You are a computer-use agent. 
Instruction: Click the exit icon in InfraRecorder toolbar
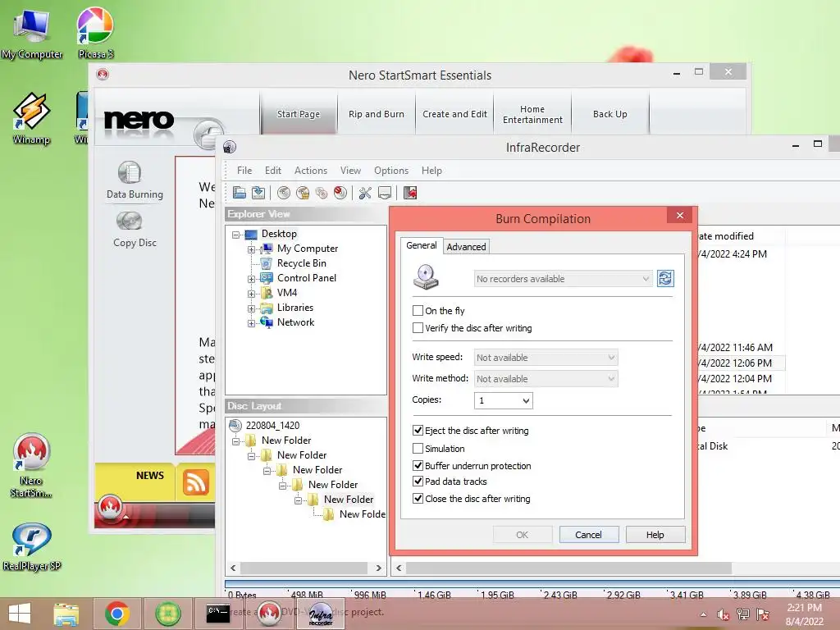[410, 193]
